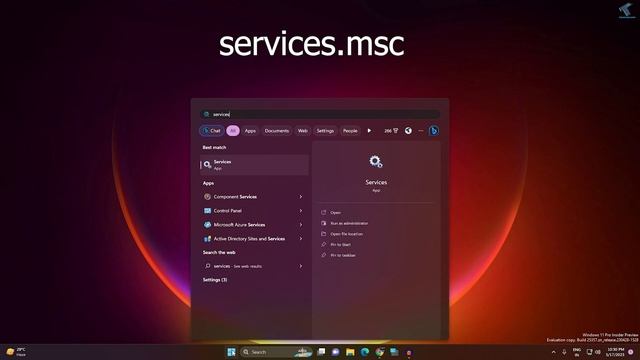Screen dimensions: 640x360
Task: Select the All filter tab
Action: (233, 131)
